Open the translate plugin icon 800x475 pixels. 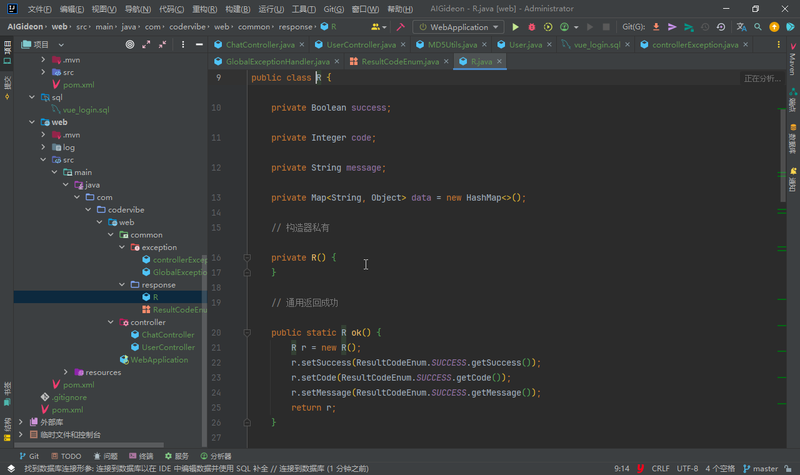pyautogui.click(x=741, y=27)
